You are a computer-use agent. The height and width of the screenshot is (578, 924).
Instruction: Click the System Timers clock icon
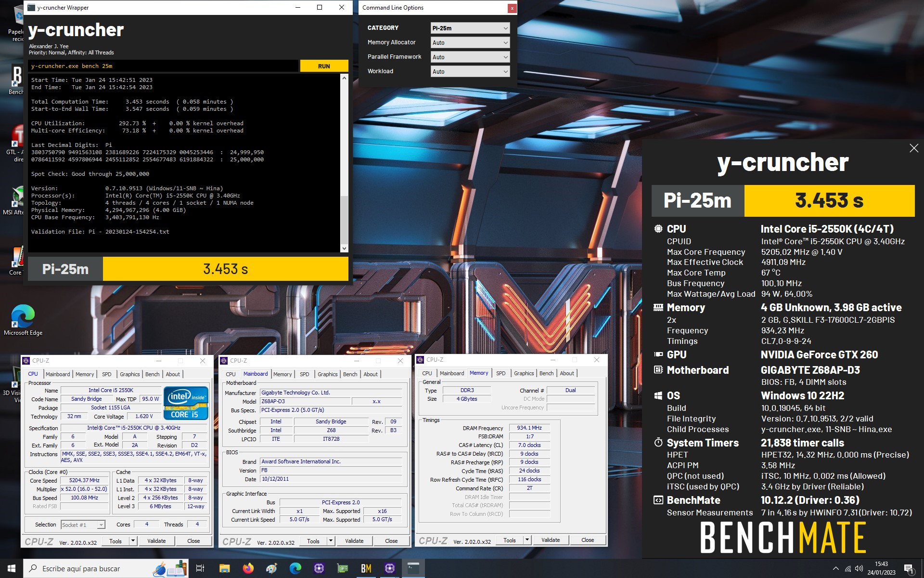point(658,442)
